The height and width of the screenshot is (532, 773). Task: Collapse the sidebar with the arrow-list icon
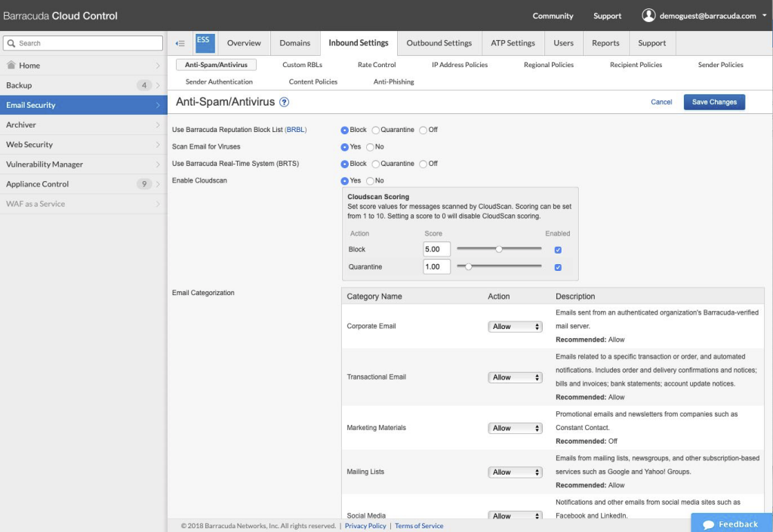[x=180, y=43]
